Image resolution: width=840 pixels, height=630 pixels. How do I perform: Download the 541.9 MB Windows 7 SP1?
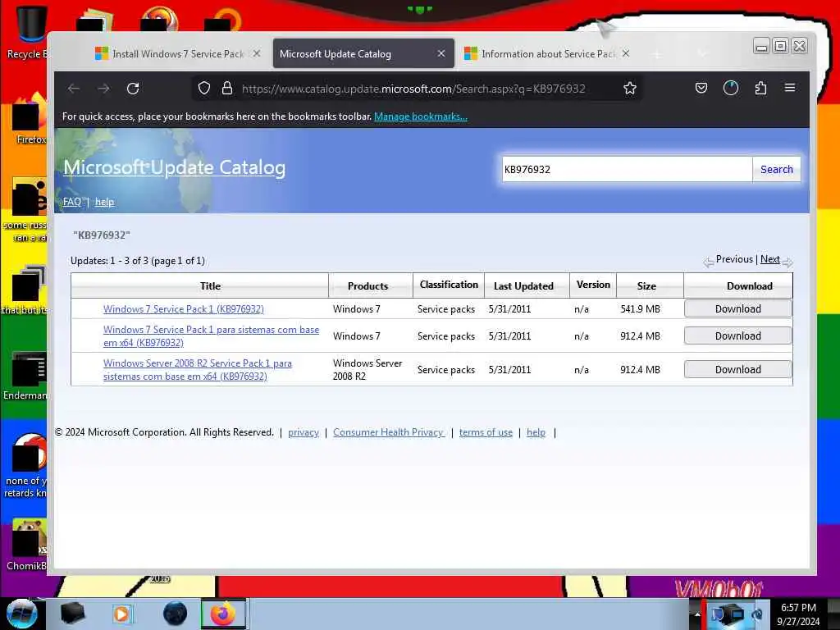[x=738, y=308]
